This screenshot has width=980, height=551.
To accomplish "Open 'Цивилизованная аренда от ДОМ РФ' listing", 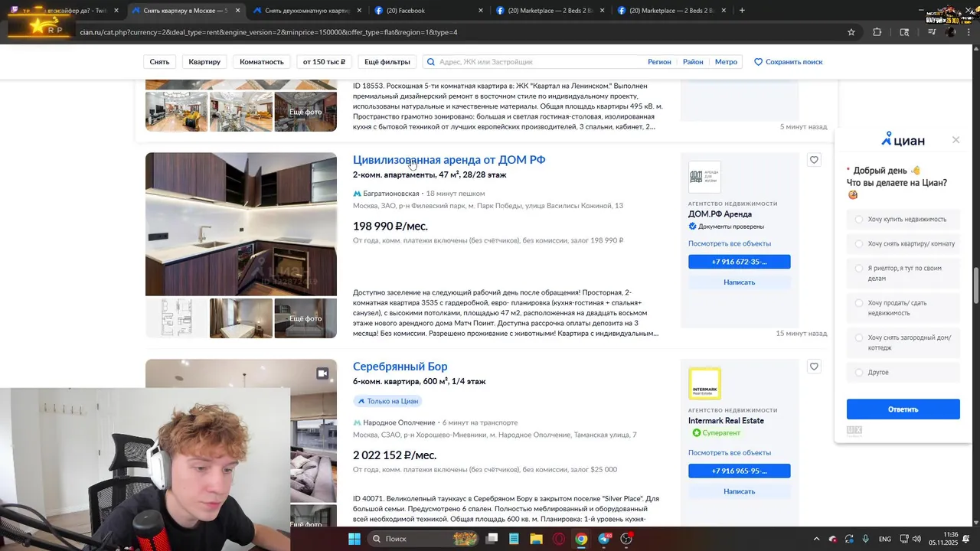I will coord(449,160).
